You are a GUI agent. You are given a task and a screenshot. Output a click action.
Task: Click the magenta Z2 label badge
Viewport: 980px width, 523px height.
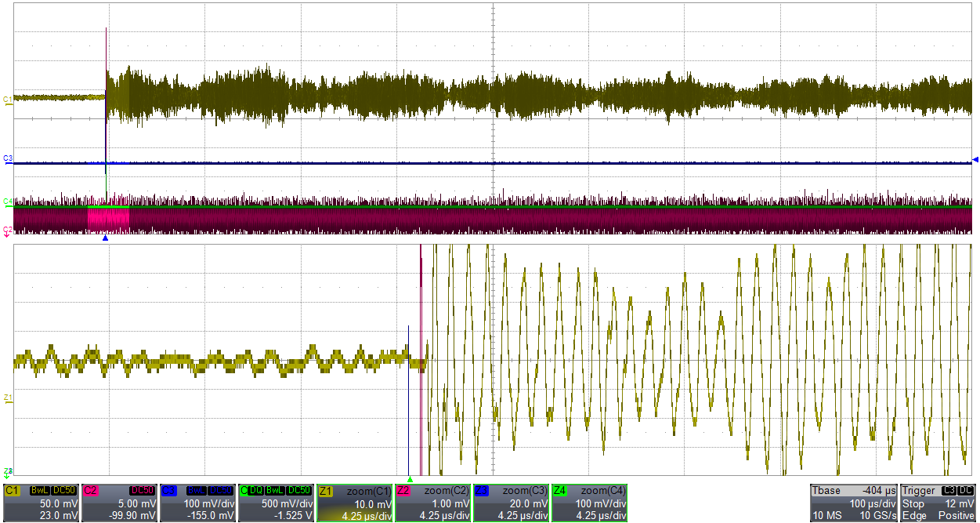pyautogui.click(x=404, y=490)
